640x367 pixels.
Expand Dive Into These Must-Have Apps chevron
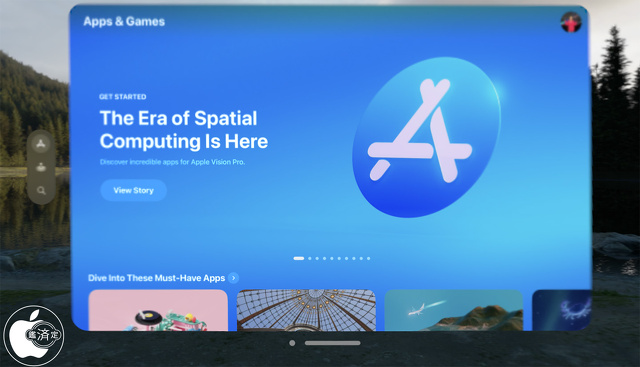233,278
